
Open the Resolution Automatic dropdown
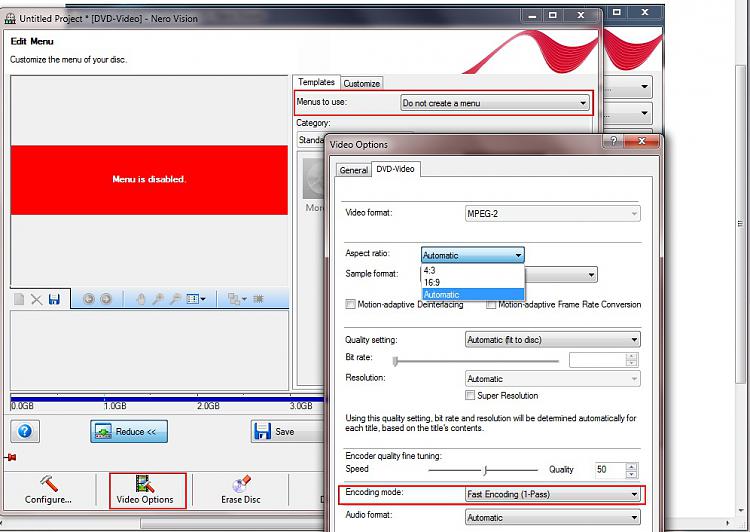pos(552,378)
